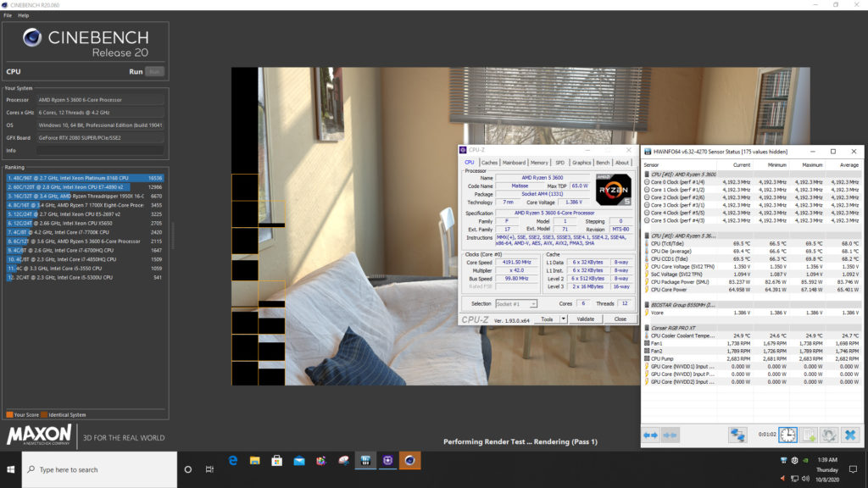Select the CPU Package Power (SMU) row
Screen dimensions: 868x488
point(752,282)
